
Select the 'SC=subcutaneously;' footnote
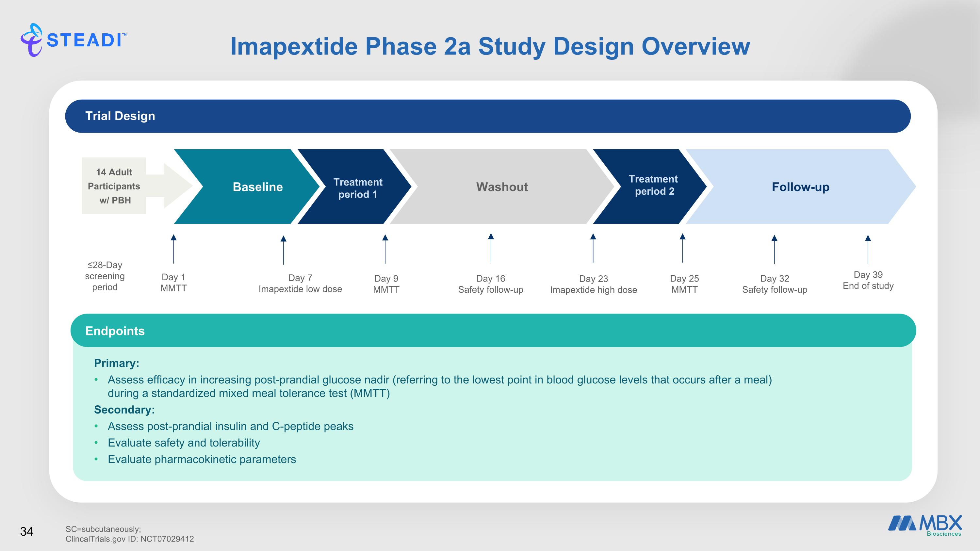point(103,529)
